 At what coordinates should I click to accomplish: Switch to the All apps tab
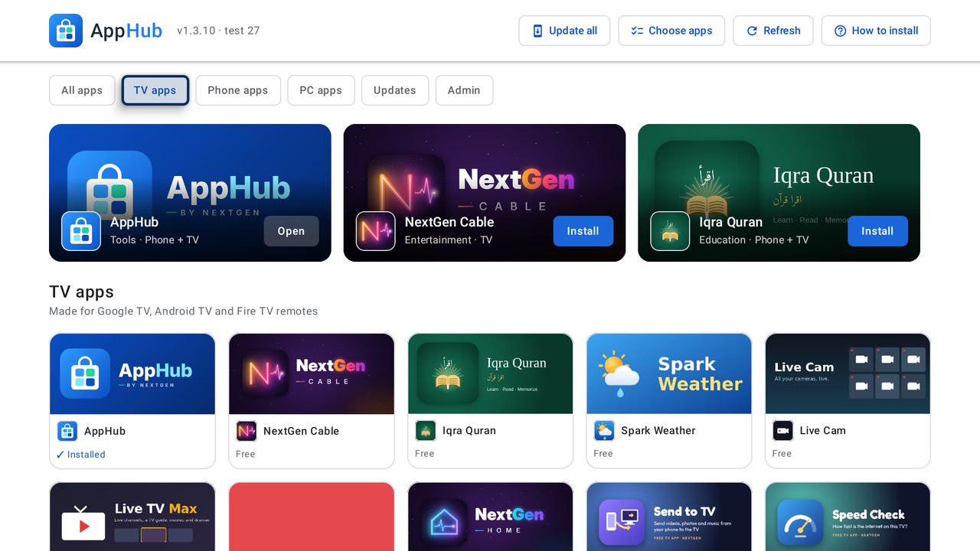(82, 90)
